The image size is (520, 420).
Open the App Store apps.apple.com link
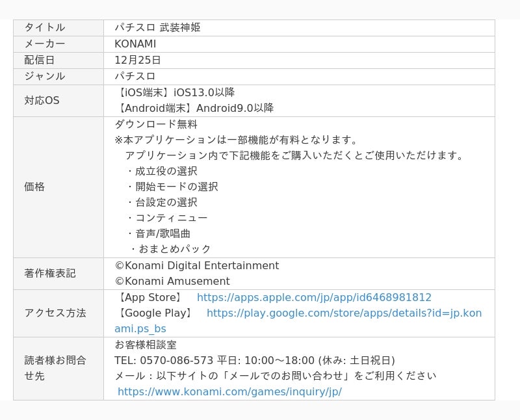[314, 297]
